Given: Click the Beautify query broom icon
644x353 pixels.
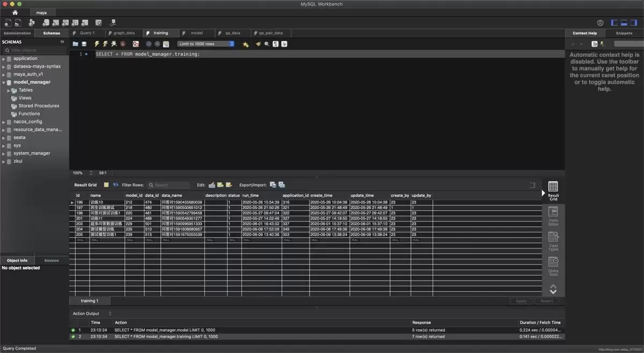Looking at the screenshot, I should point(258,44).
